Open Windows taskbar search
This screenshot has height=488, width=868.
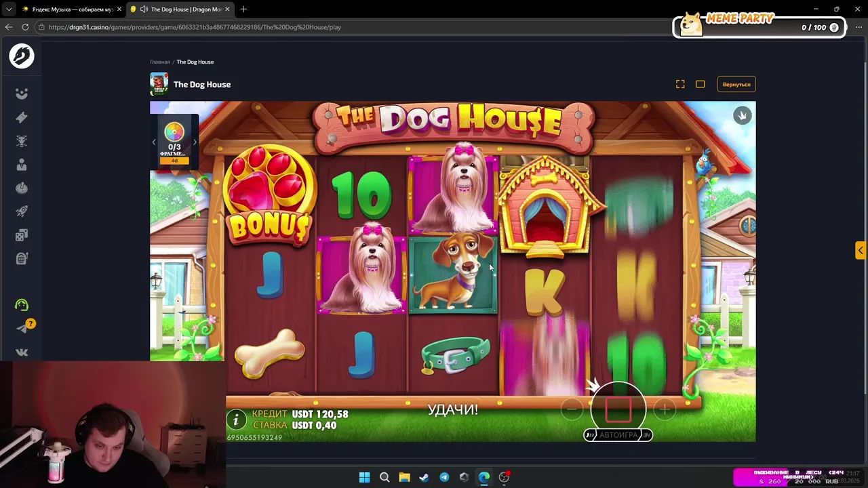point(384,477)
